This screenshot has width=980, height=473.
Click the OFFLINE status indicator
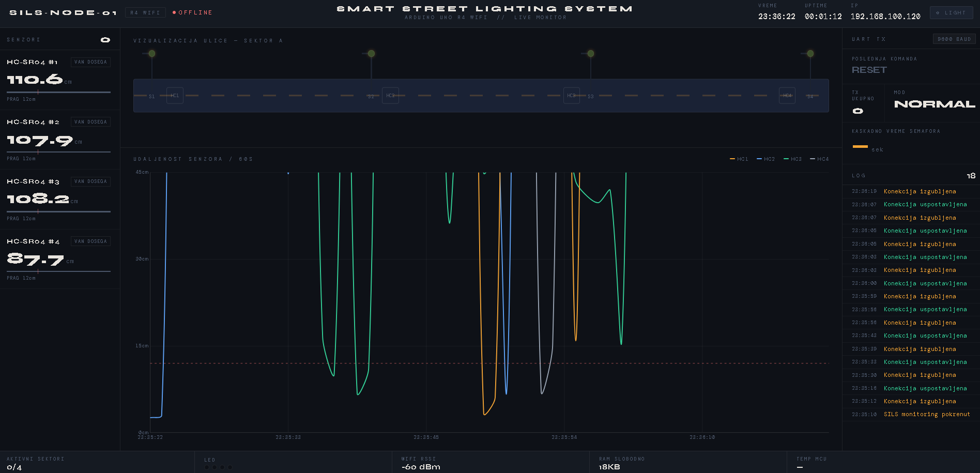point(192,12)
